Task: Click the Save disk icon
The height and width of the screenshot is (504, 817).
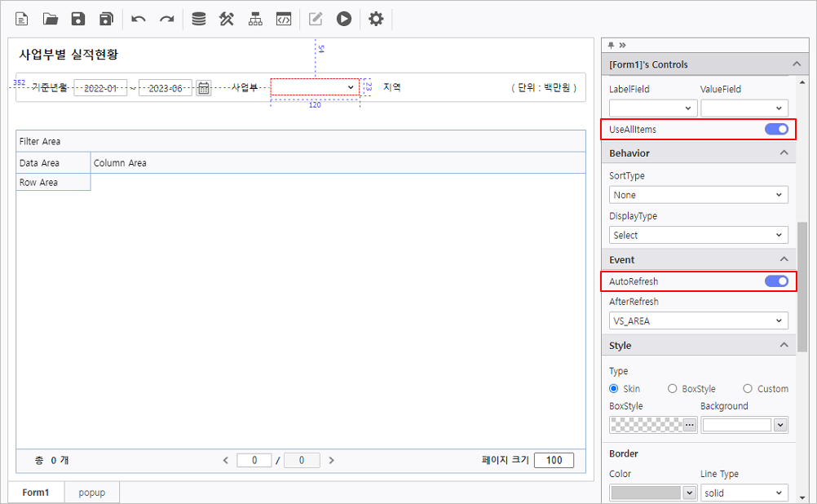Action: click(x=78, y=19)
